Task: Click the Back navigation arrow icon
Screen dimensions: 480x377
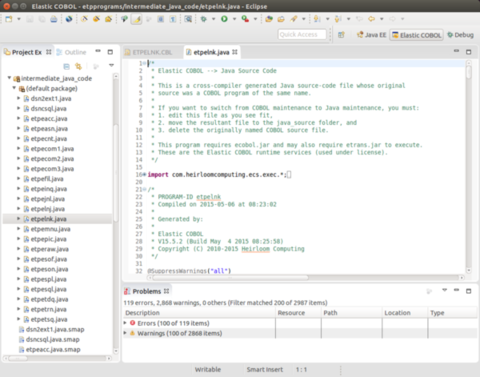Action: click(x=371, y=19)
